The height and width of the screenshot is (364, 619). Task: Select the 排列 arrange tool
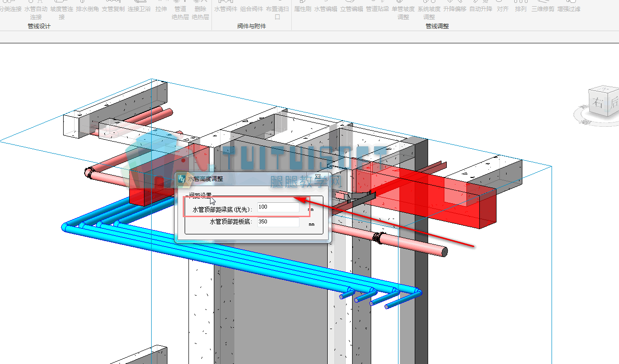pos(521,7)
